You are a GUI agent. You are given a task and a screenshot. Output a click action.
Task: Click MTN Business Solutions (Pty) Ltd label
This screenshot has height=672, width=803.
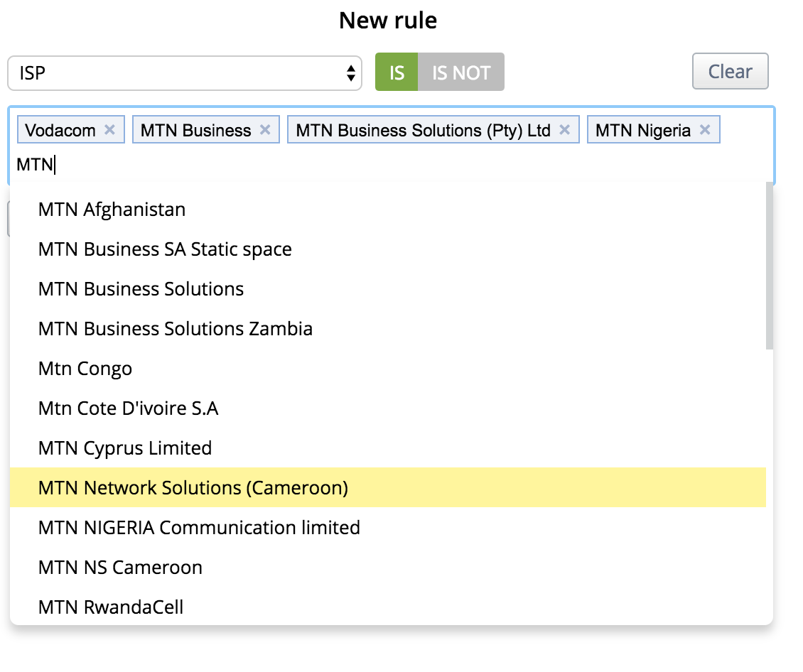pos(423,131)
